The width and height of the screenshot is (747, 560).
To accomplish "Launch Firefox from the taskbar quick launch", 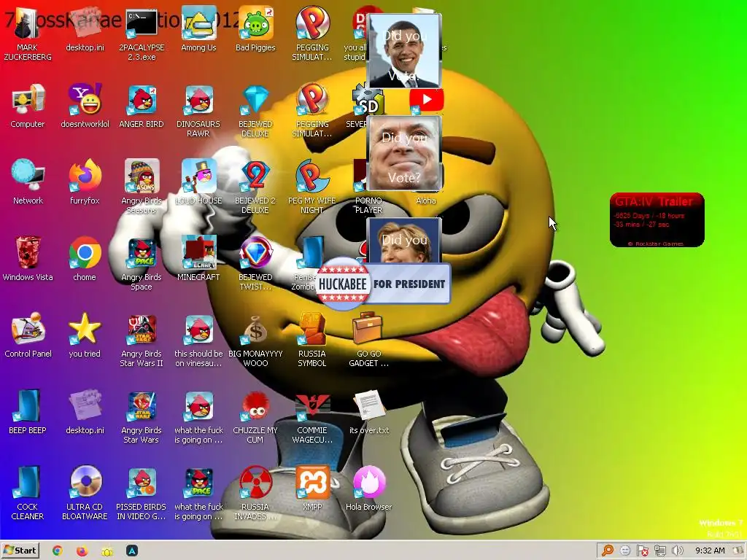I will [x=82, y=551].
